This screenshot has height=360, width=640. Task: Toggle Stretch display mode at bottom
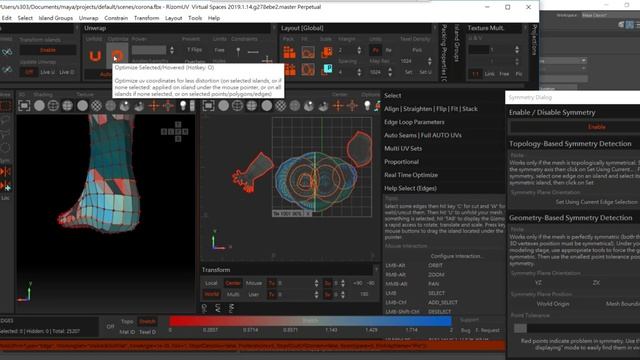click(147, 321)
